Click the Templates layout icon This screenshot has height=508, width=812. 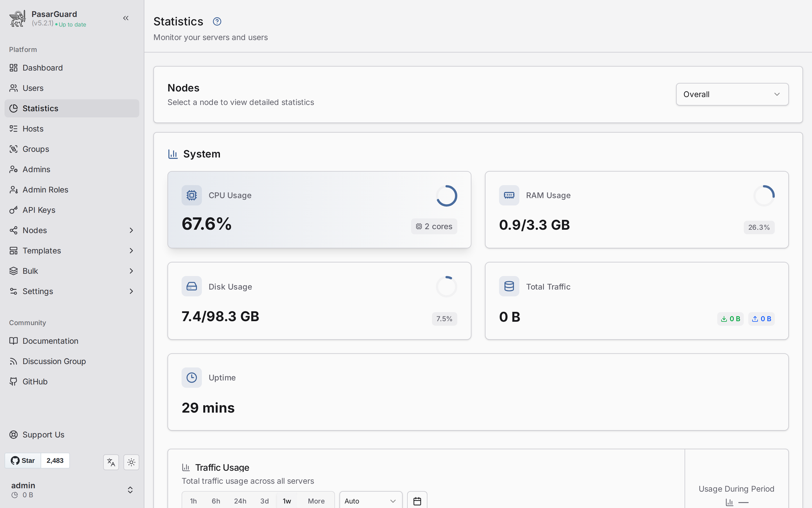point(14,251)
